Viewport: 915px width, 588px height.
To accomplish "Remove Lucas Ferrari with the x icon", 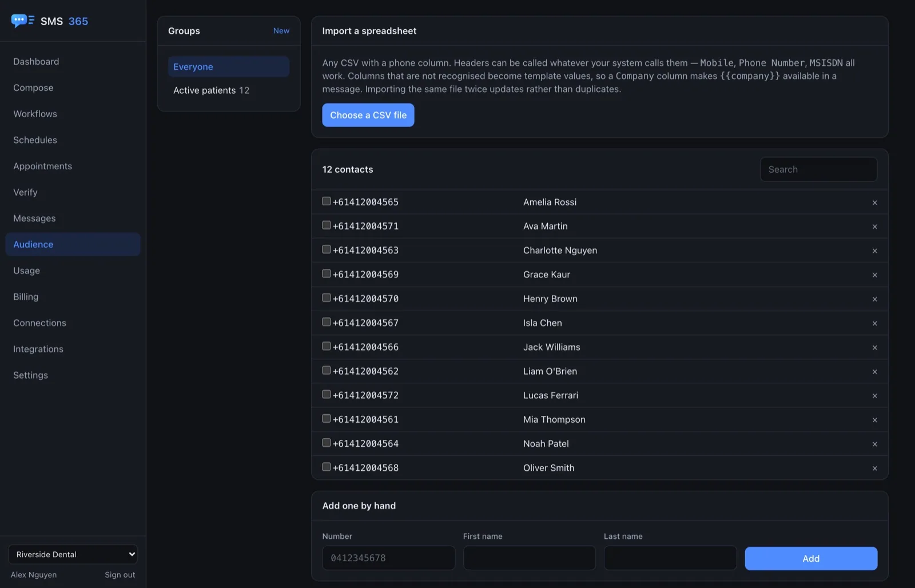I will (x=874, y=396).
